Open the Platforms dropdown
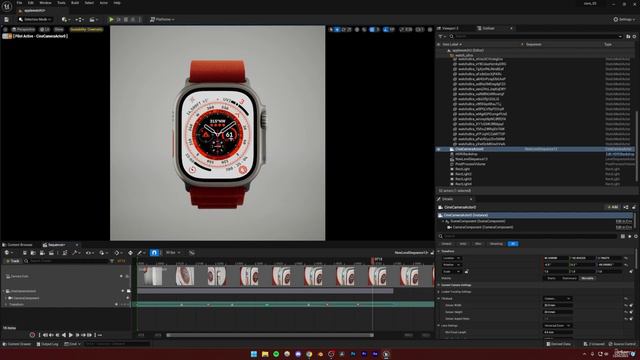The width and height of the screenshot is (640, 360). tap(162, 19)
